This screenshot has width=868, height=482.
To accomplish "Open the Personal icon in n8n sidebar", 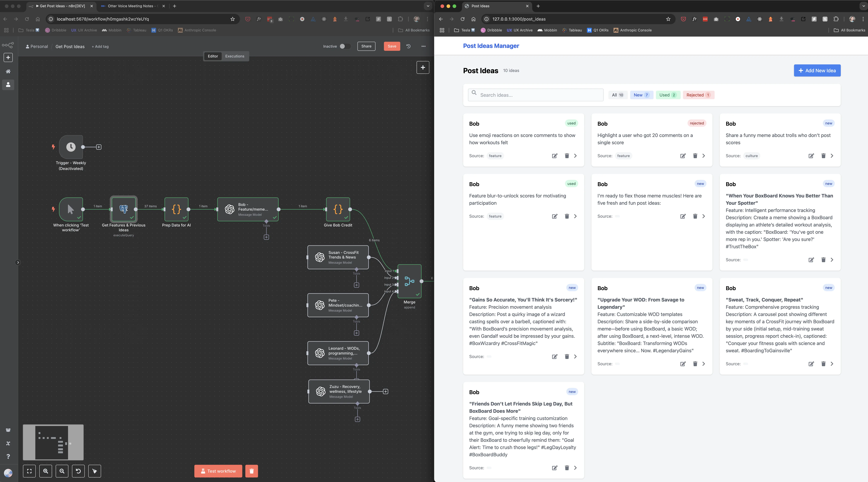I will (x=8, y=85).
